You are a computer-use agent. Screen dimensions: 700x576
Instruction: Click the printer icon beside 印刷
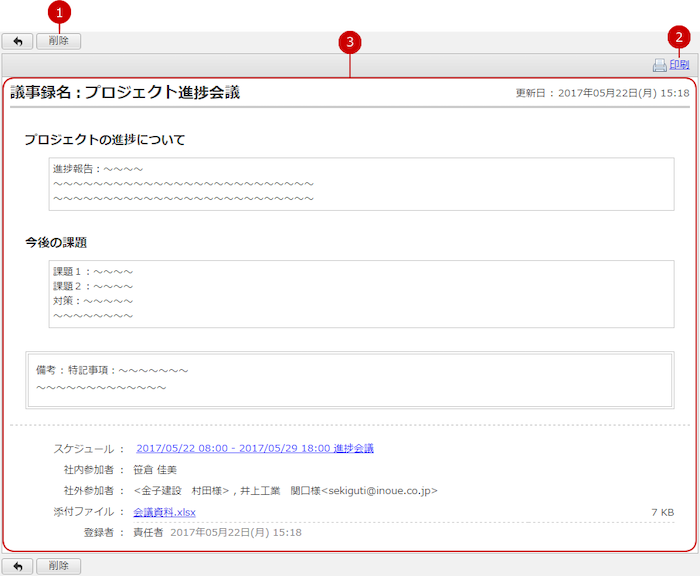[659, 66]
